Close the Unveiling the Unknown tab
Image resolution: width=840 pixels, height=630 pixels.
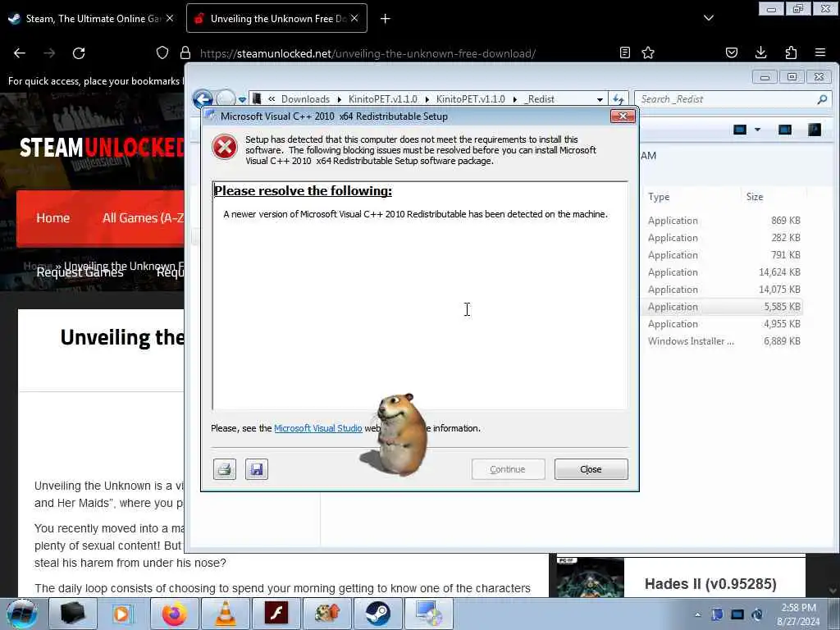[354, 18]
